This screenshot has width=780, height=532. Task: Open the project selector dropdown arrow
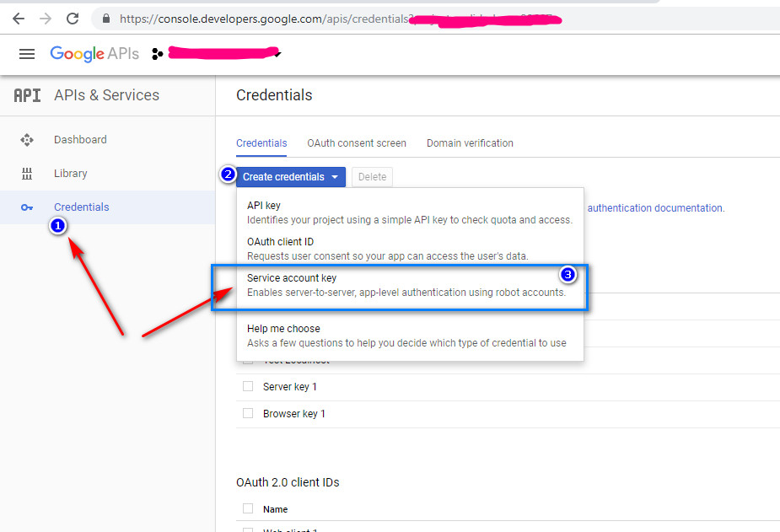pyautogui.click(x=277, y=55)
